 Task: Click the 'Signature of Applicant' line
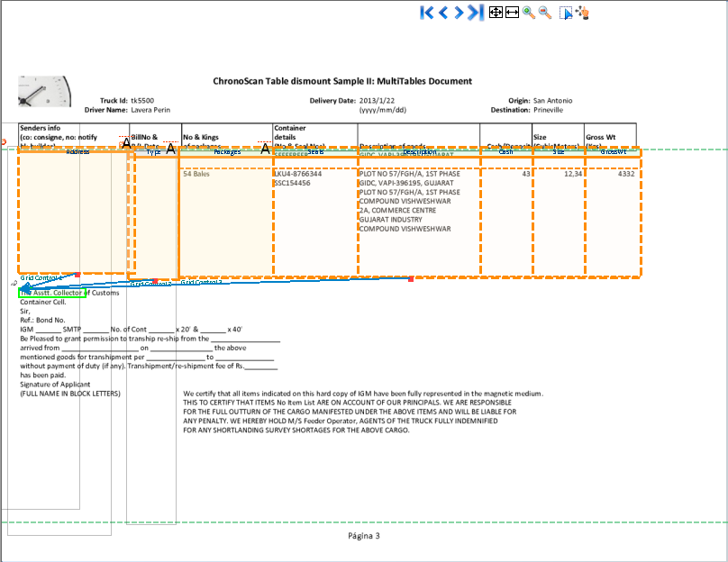coord(55,385)
